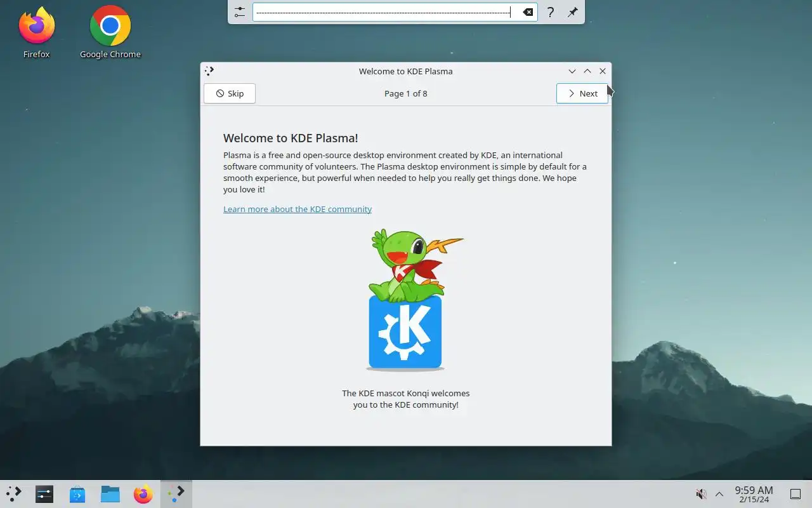Launch Discover software center from the taskbar

point(77,494)
